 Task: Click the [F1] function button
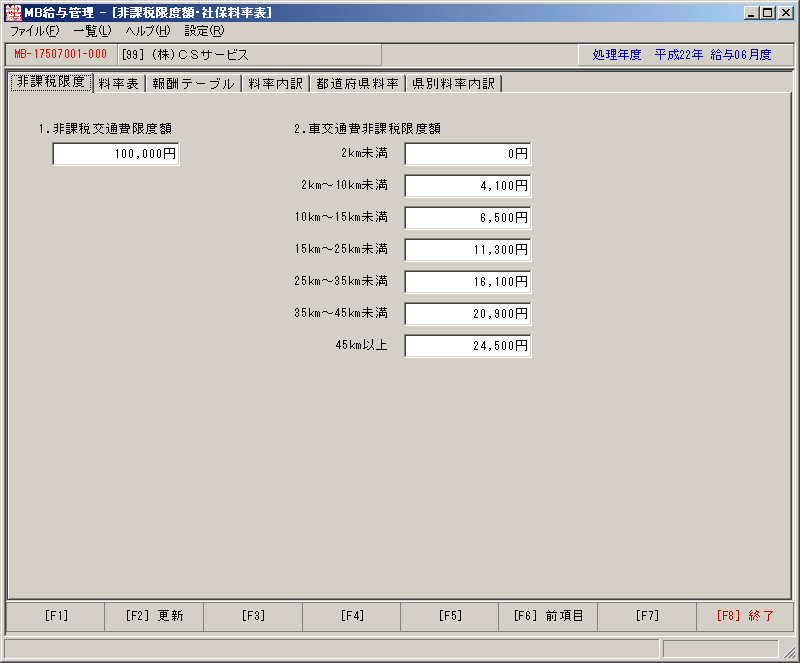pyautogui.click(x=56, y=616)
